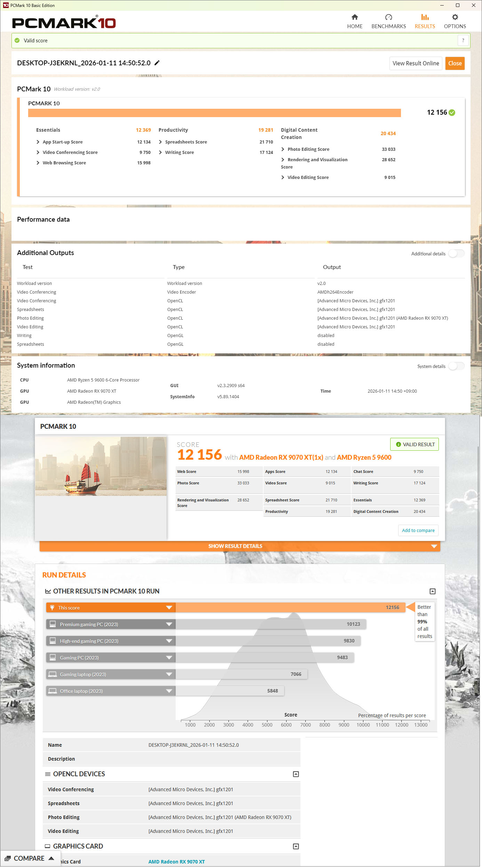This screenshot has width=482, height=868.
Task: Click the Office laptop (2023) laptop icon
Action: (53, 691)
